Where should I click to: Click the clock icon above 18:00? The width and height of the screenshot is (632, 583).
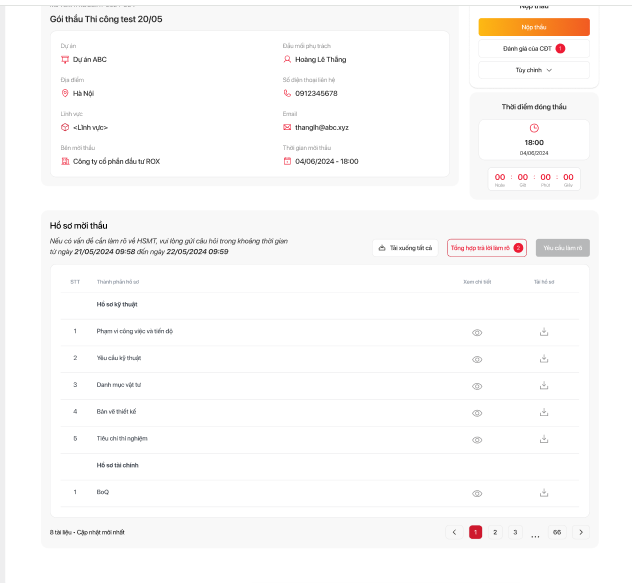[x=534, y=128]
